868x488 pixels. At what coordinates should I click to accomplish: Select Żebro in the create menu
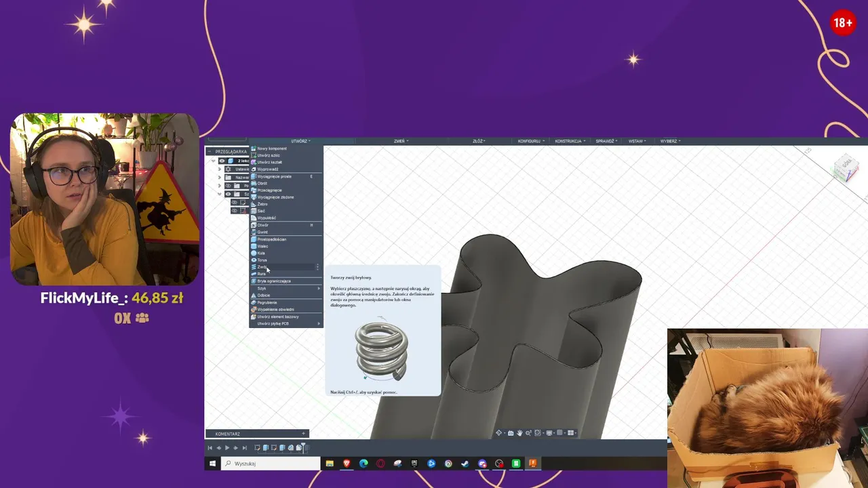tap(286, 204)
